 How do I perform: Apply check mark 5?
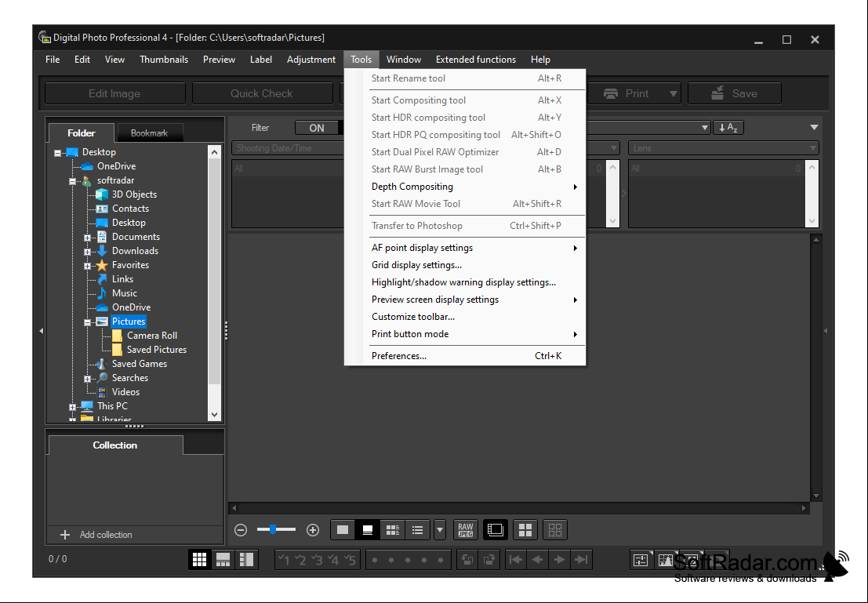[350, 560]
